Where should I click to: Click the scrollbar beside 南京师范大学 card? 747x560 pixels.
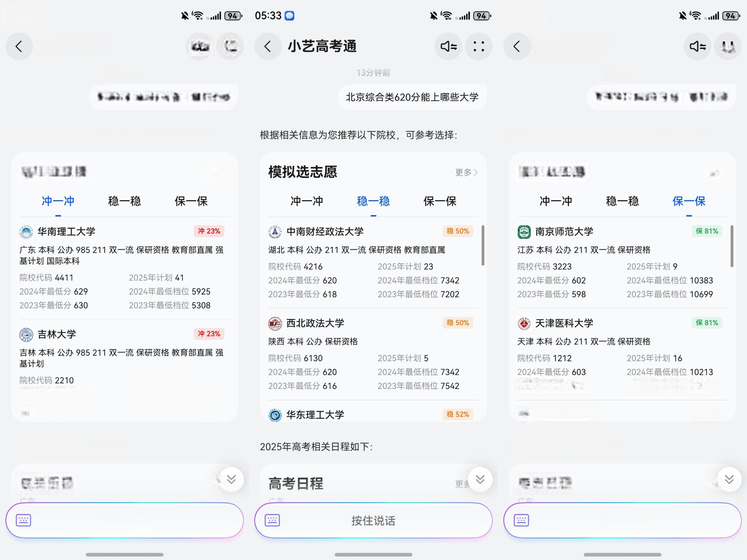tap(732, 246)
